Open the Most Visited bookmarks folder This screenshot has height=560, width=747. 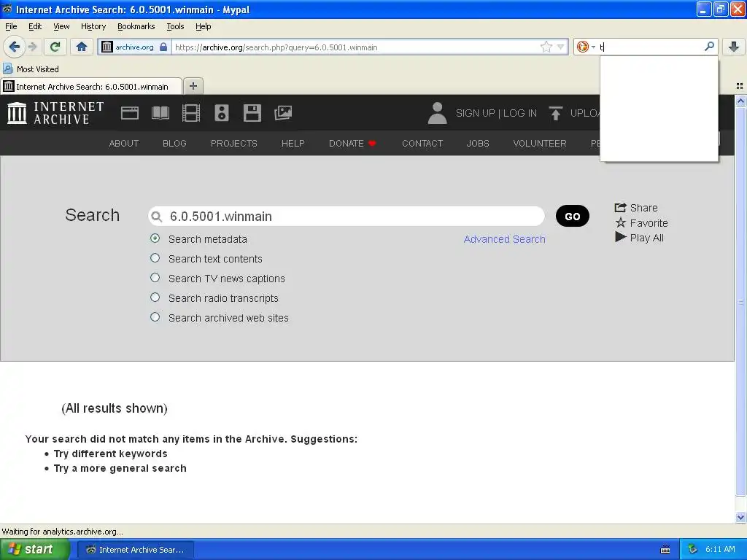(x=31, y=69)
